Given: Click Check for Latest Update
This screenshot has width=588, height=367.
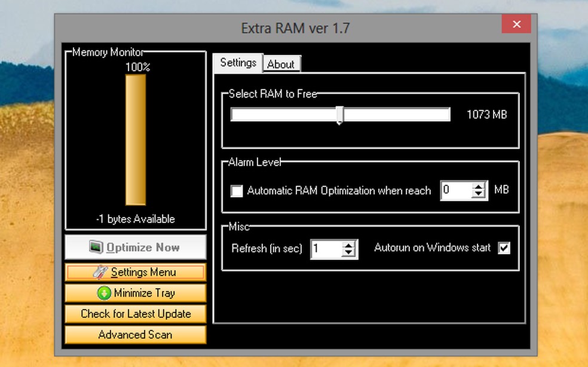Looking at the screenshot, I should click(x=134, y=314).
